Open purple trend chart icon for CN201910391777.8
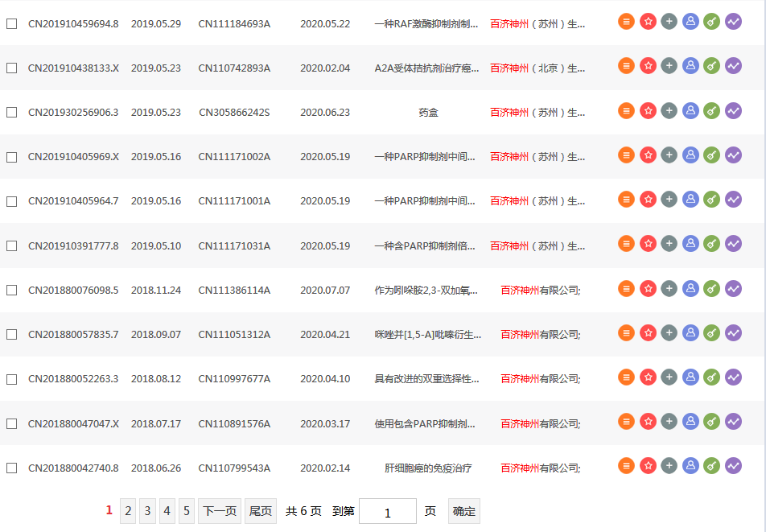 click(x=733, y=243)
